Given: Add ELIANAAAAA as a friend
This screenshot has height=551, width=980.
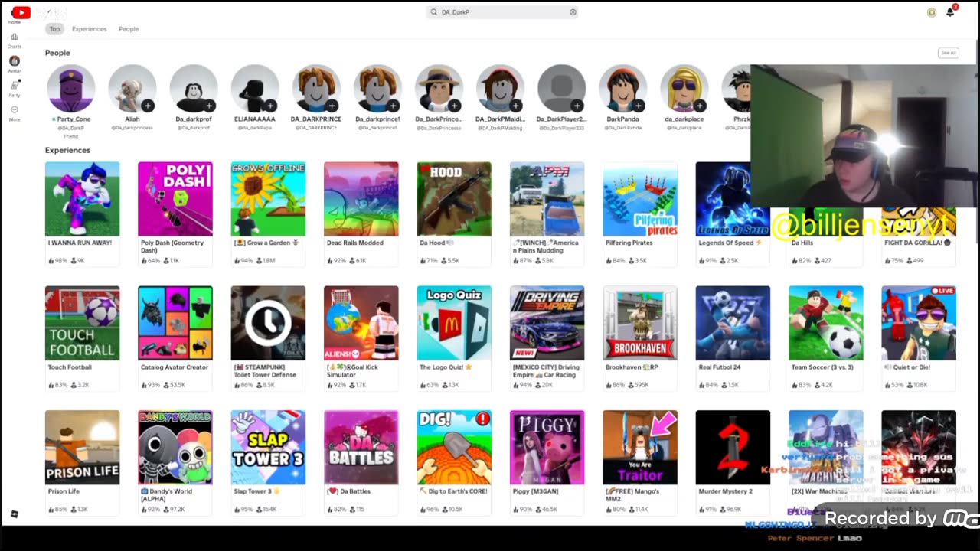Looking at the screenshot, I should (x=270, y=106).
